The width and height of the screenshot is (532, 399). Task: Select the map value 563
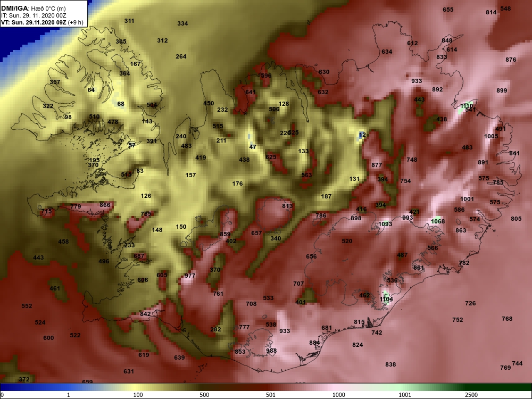click(x=306, y=174)
